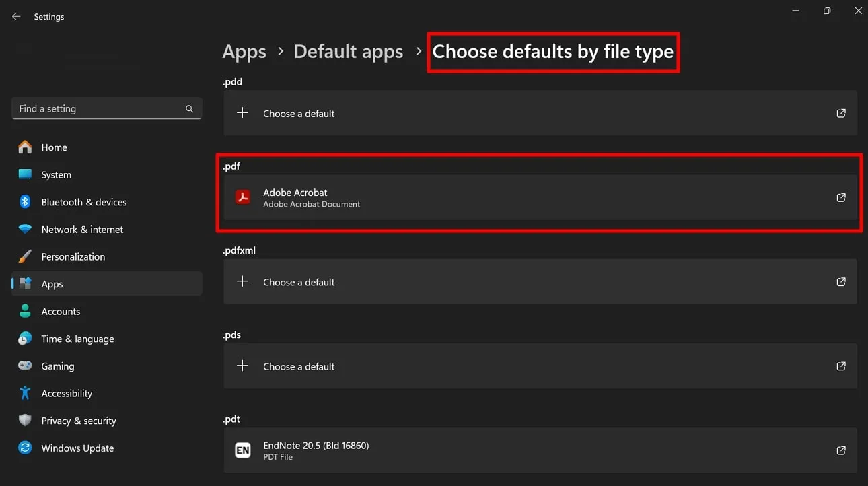Viewport: 868px width, 486px height.
Task: Click the Windows Update icon
Action: pos(24,448)
